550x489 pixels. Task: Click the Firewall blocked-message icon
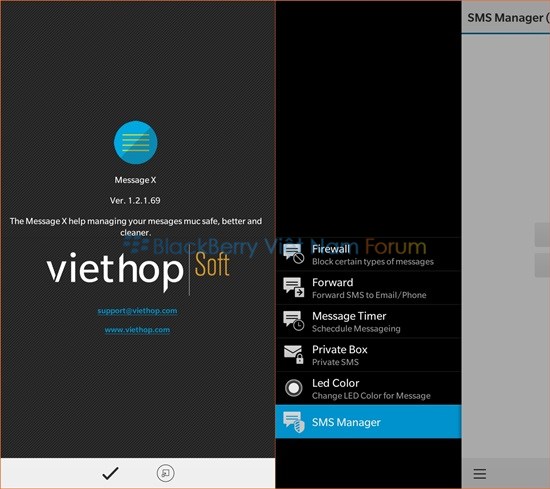[x=294, y=254]
